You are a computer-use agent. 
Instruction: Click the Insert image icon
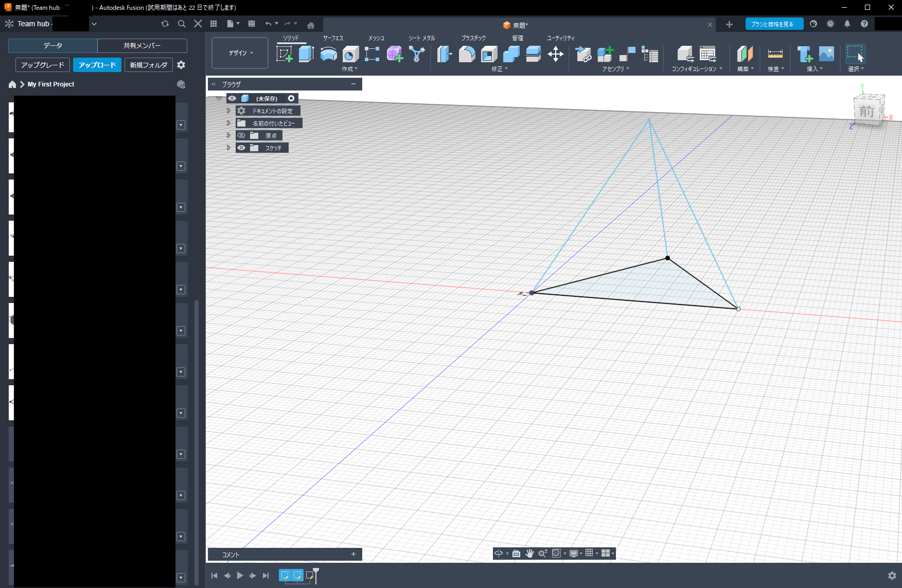tap(826, 54)
